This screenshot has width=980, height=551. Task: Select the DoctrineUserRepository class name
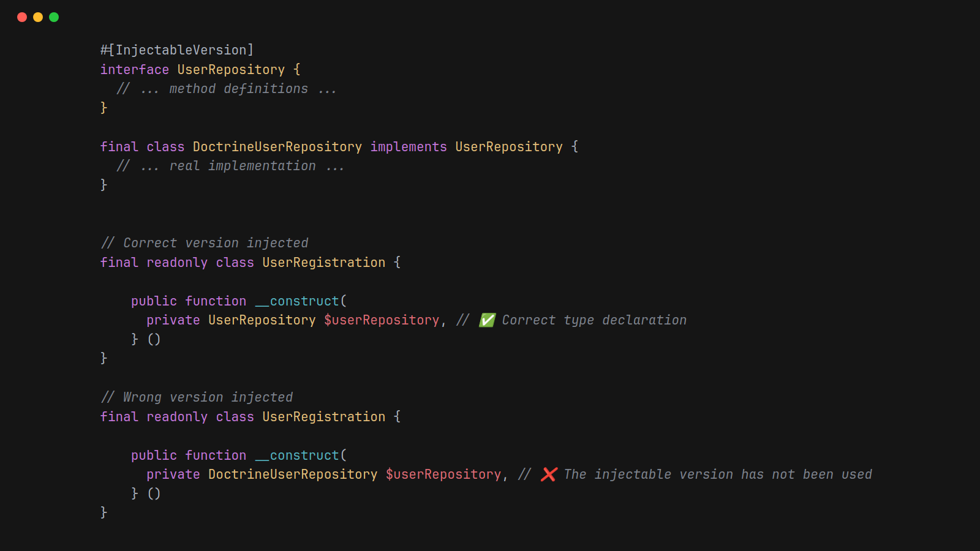click(x=276, y=146)
